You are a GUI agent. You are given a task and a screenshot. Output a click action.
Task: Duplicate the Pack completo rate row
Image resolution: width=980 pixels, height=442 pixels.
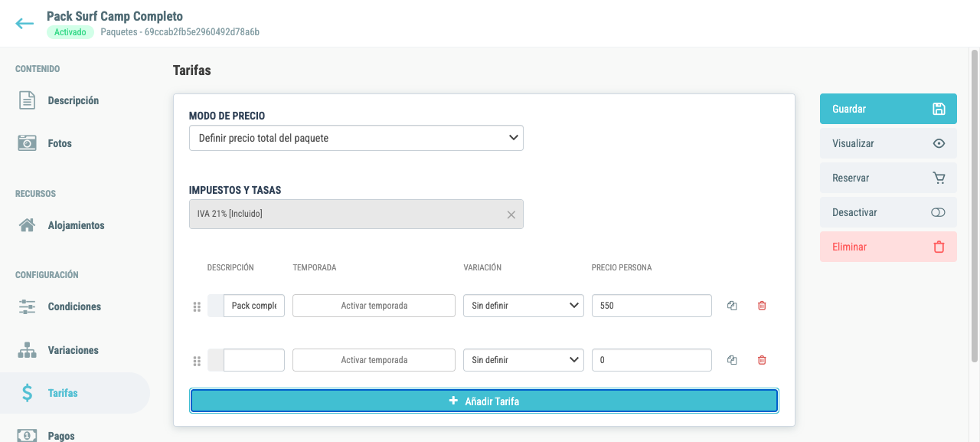[x=732, y=306]
